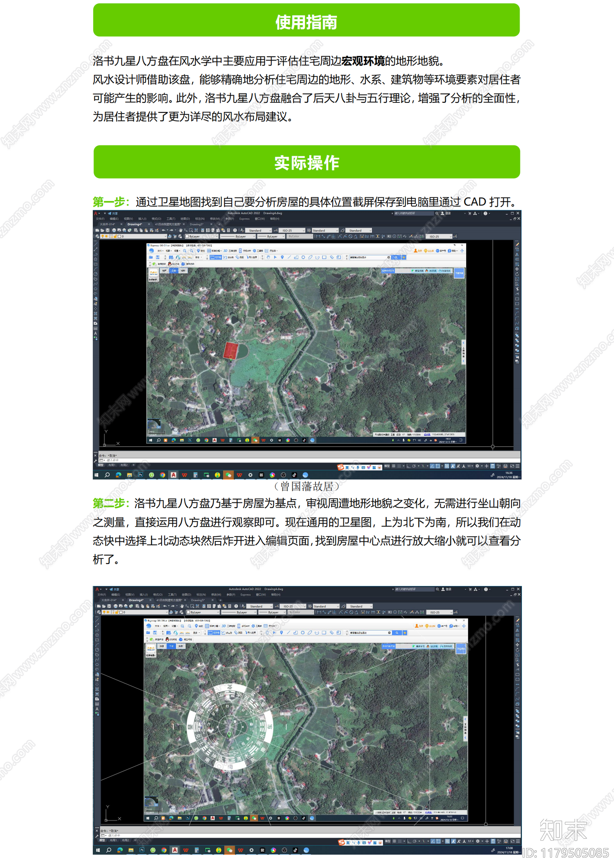Toggle grid display in step-one status bar
Image resolution: width=614 pixels, height=868 pixels.
tap(394, 466)
